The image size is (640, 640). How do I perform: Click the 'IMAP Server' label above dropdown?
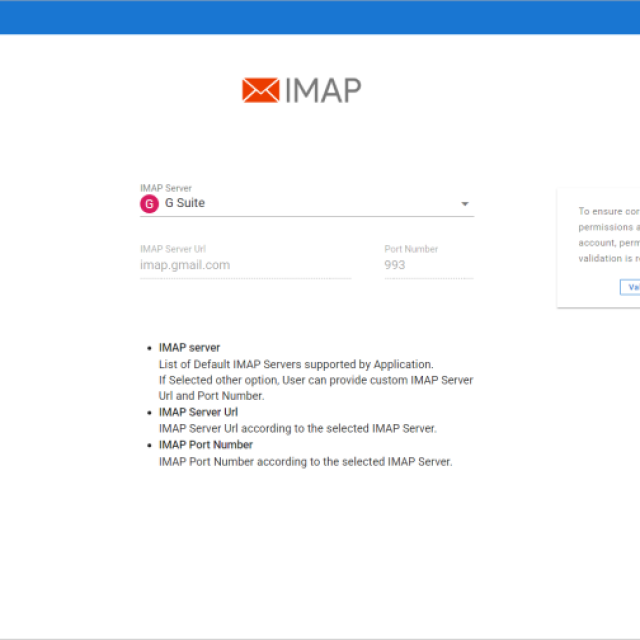[166, 188]
